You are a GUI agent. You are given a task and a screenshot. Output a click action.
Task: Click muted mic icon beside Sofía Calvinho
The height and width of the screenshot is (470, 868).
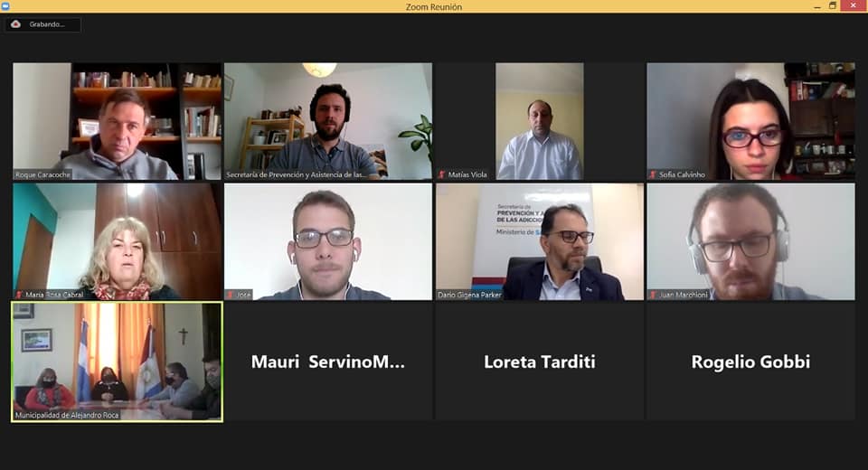pos(653,174)
